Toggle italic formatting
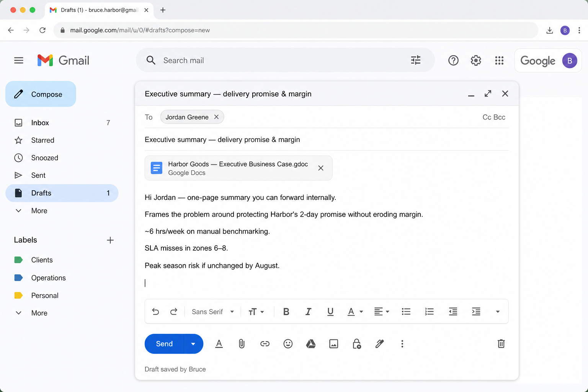This screenshot has height=392, width=588. pyautogui.click(x=308, y=312)
